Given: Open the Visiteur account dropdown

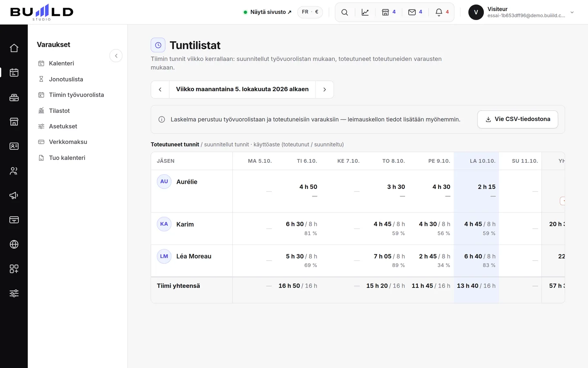Looking at the screenshot, I should [x=521, y=12].
